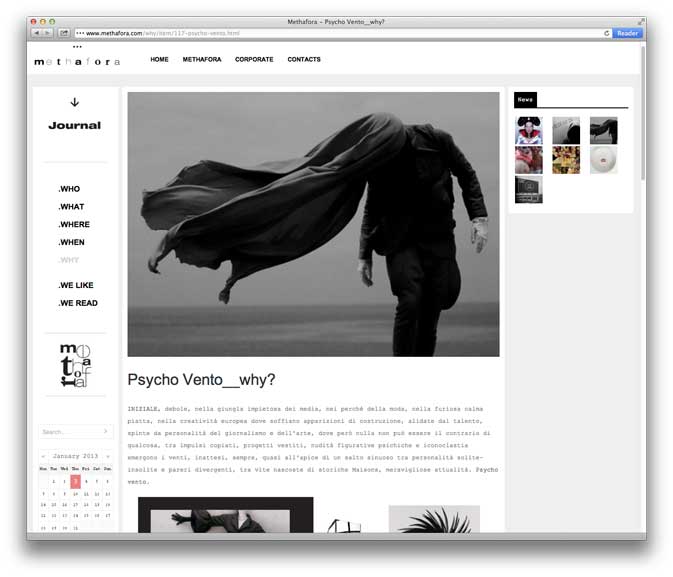Image resolution: width=673 pixels, height=577 pixels.
Task: Open the CONTACTS menu item
Action: 304,59
